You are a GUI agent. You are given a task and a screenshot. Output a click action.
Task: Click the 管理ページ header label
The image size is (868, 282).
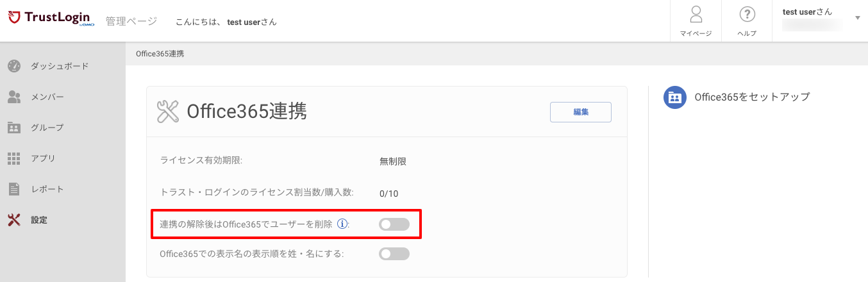pos(131,21)
